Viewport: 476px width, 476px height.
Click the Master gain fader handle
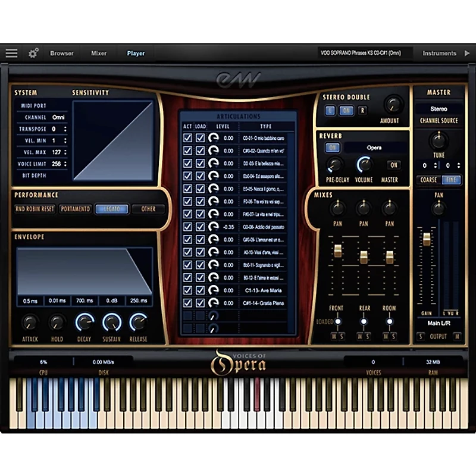426,239
